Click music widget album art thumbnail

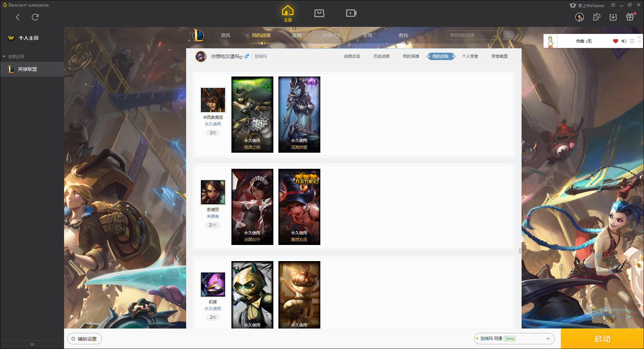550,41
